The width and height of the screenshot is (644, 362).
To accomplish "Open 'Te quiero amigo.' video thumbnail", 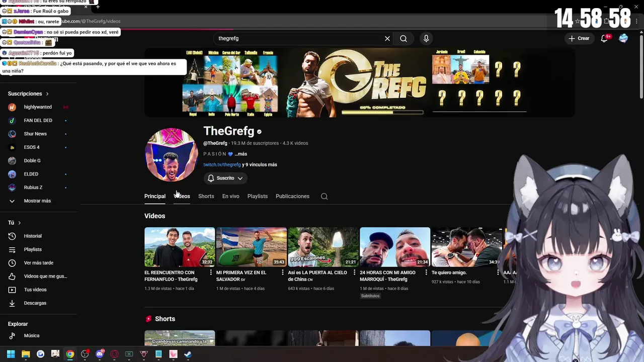I will (x=467, y=247).
